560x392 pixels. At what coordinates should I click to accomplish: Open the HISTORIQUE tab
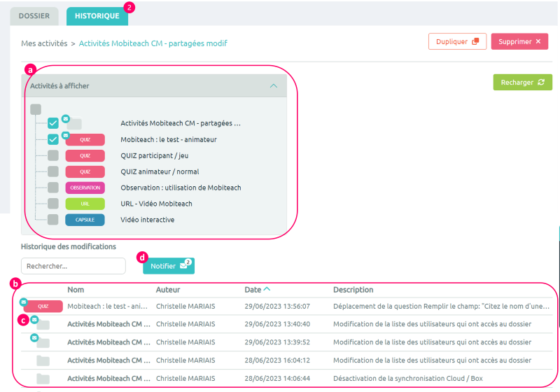[x=97, y=16]
